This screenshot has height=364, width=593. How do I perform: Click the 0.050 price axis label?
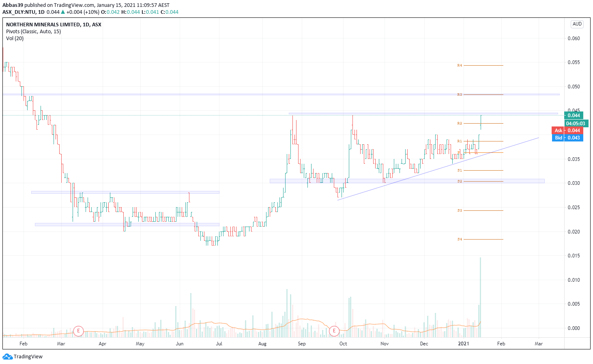574,87
